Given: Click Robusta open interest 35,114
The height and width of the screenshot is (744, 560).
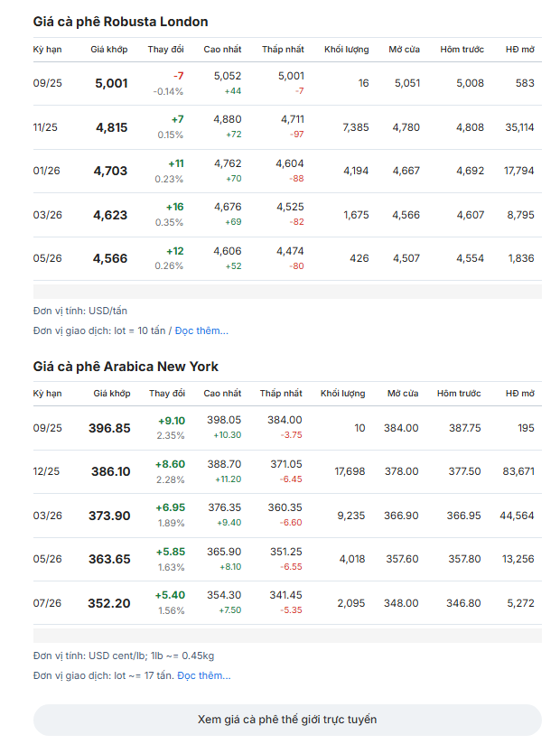Looking at the screenshot, I should 519,127.
